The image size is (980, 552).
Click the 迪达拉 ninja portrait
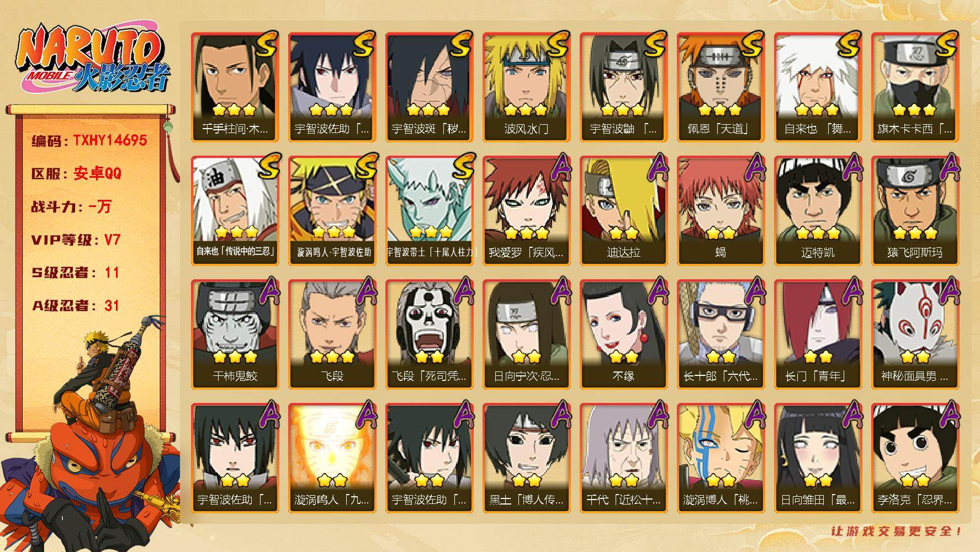pyautogui.click(x=623, y=211)
